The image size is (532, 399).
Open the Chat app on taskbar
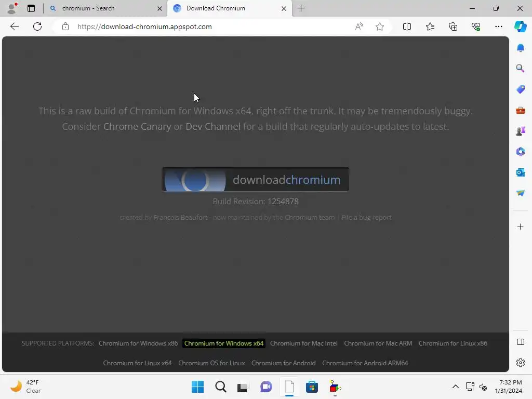coord(266,387)
